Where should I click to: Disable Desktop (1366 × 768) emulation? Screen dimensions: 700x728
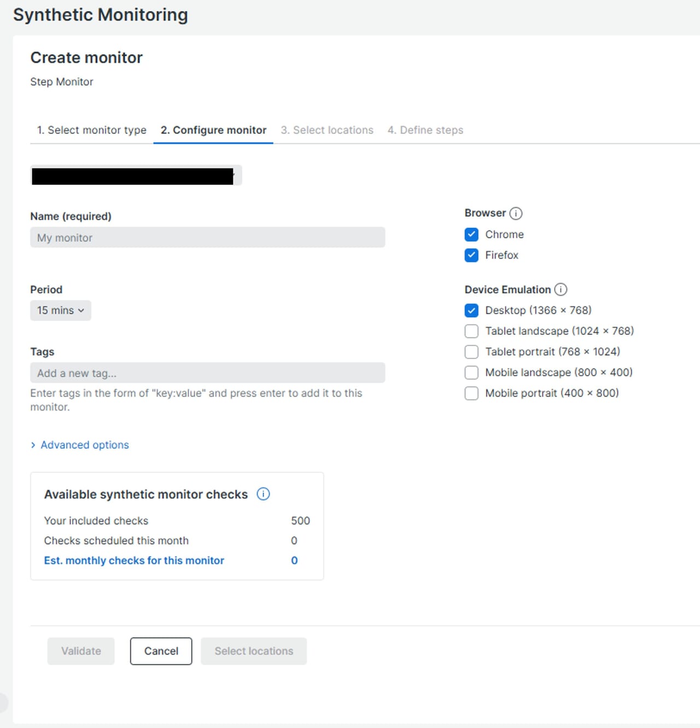click(x=471, y=311)
